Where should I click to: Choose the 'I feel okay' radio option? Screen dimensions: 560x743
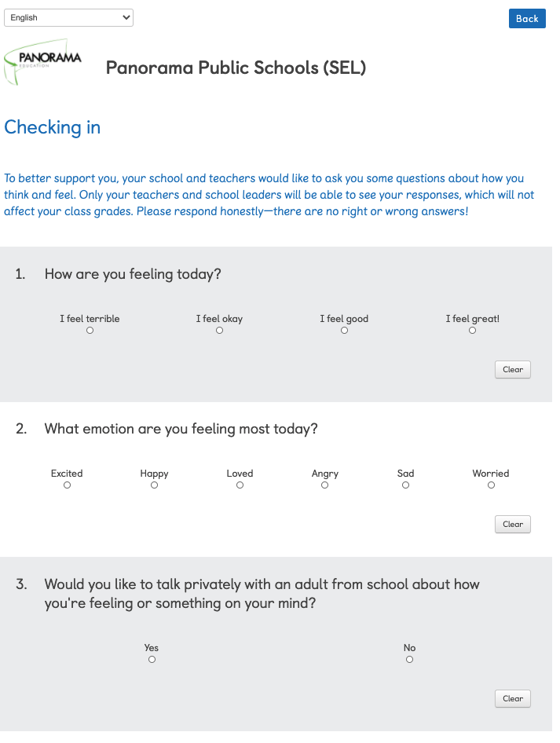[219, 331]
